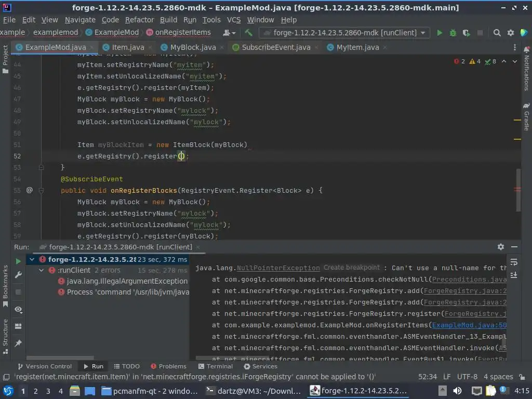The height and width of the screenshot is (399, 532).
Task: Open Structure tool window
Action: pyautogui.click(x=5, y=336)
